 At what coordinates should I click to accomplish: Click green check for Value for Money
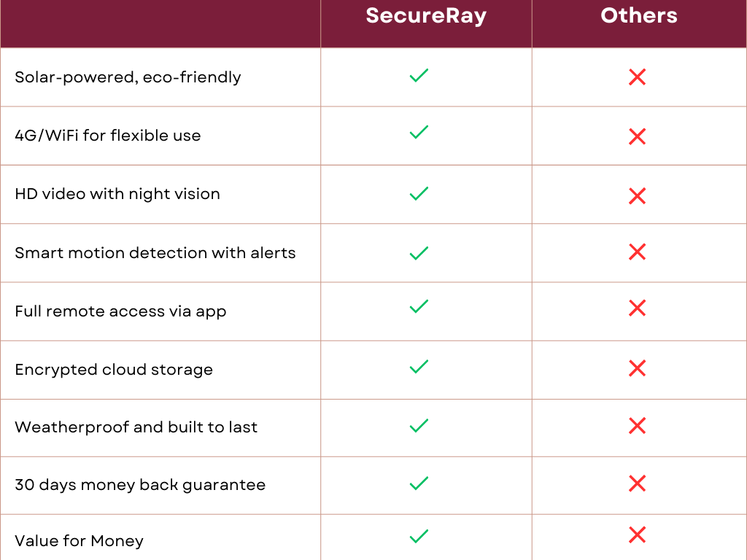(419, 536)
